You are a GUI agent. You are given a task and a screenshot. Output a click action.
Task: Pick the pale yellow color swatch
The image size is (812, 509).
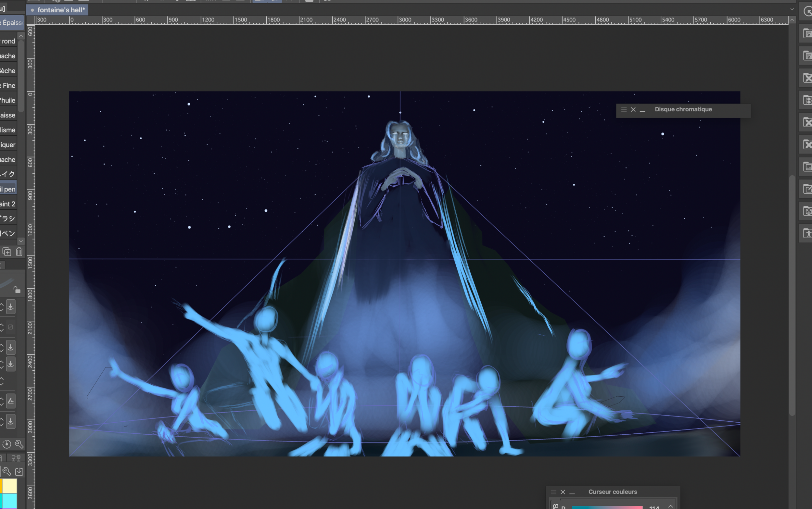pyautogui.click(x=9, y=486)
